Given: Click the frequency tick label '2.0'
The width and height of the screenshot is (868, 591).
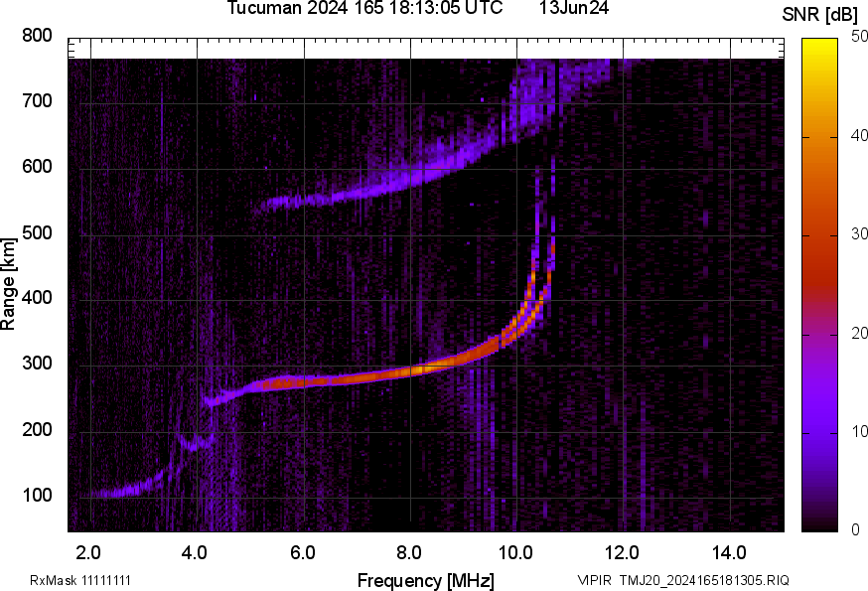Looking at the screenshot, I should click(x=88, y=552).
